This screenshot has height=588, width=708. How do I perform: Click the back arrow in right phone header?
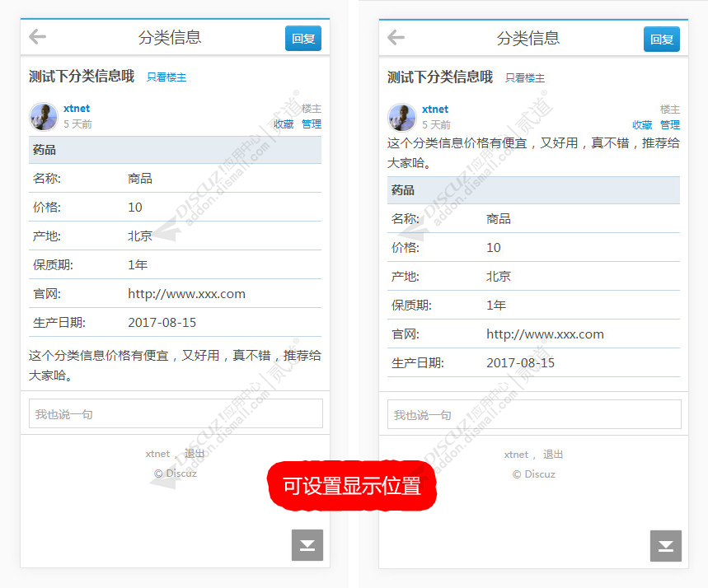pos(396,37)
